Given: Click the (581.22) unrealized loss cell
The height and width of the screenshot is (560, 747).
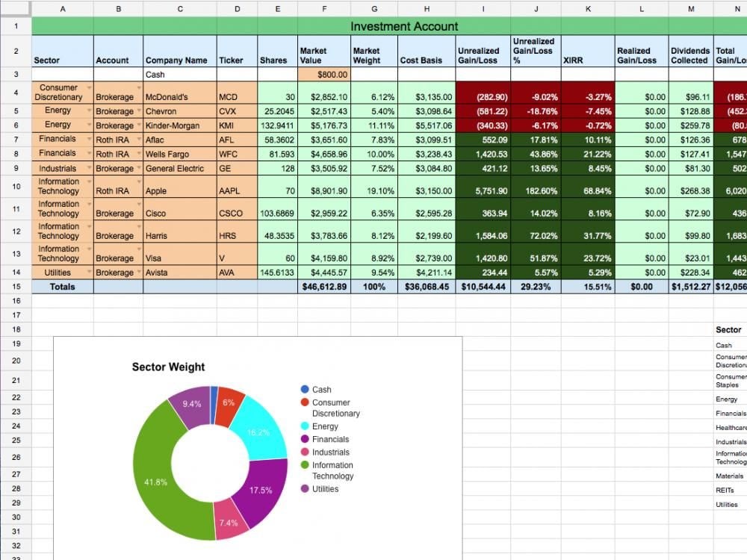Looking at the screenshot, I should click(x=483, y=111).
